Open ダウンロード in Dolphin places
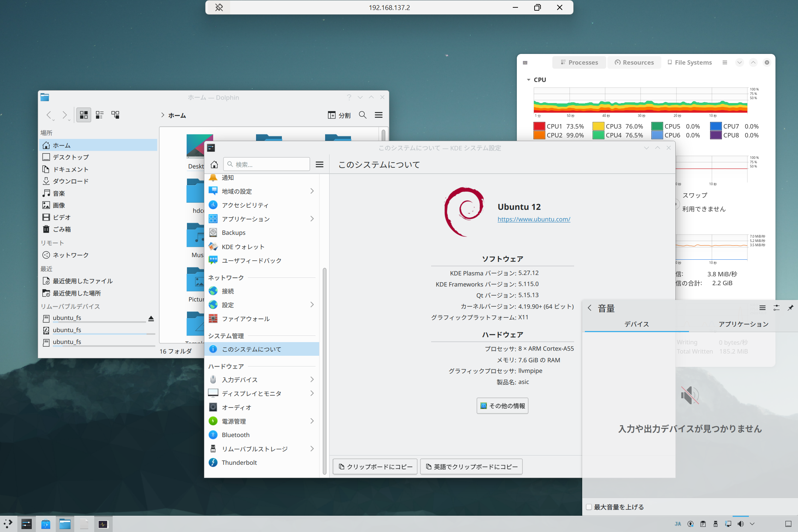 [x=98, y=181]
